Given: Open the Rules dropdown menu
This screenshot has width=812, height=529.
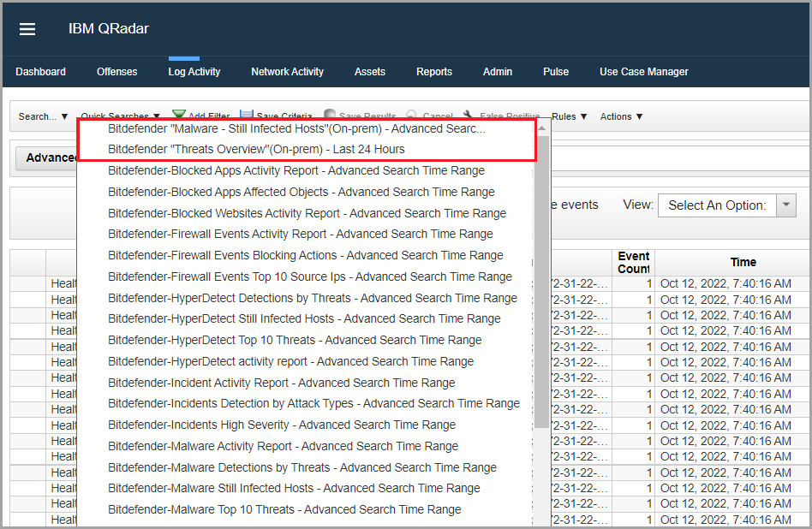Looking at the screenshot, I should pyautogui.click(x=570, y=116).
